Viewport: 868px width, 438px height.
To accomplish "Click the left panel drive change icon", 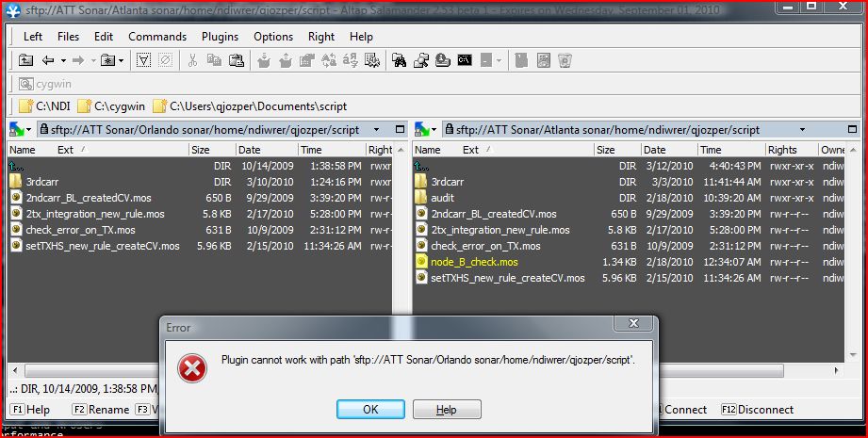I will coord(18,129).
